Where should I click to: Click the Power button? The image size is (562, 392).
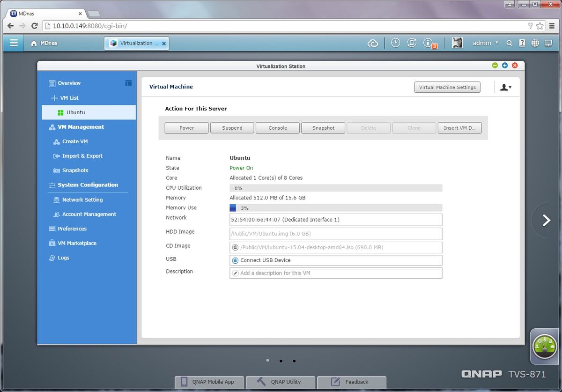186,128
